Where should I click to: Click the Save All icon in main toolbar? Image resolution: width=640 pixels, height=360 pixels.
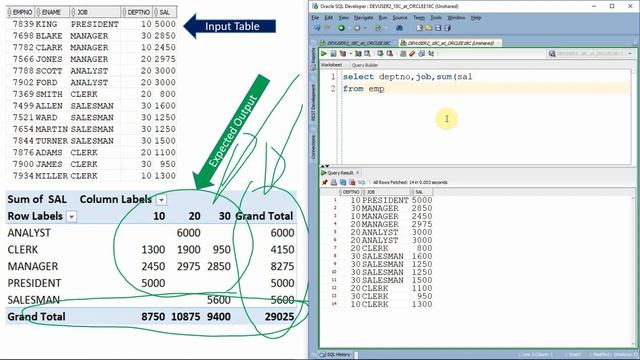pos(447,28)
